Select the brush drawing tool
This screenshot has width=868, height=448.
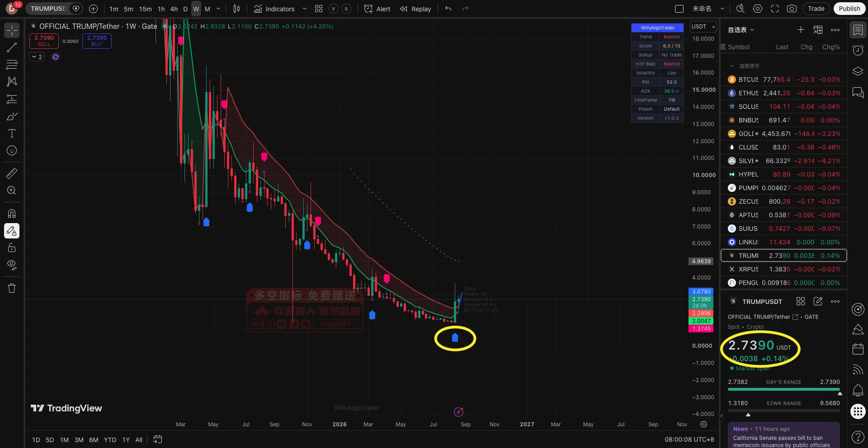12,116
